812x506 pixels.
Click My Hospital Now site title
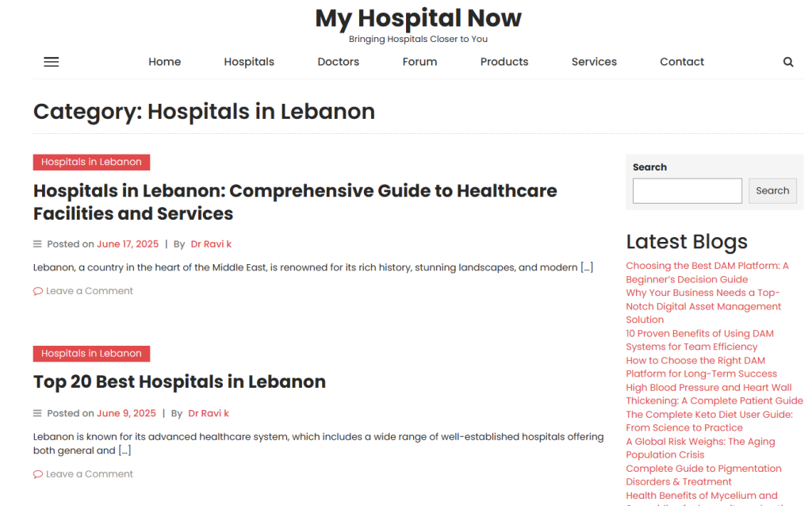[419, 18]
